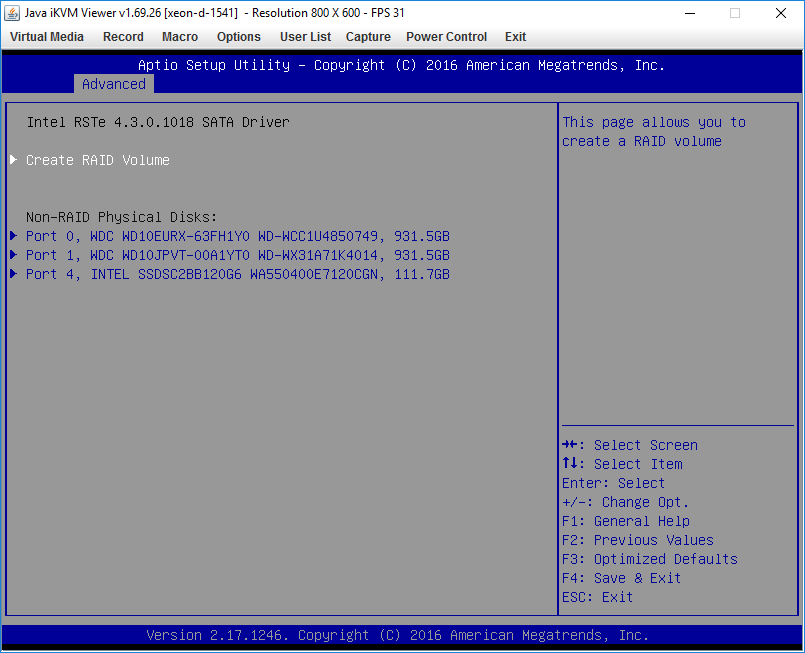Click 'Select Screen' help line

coord(630,445)
